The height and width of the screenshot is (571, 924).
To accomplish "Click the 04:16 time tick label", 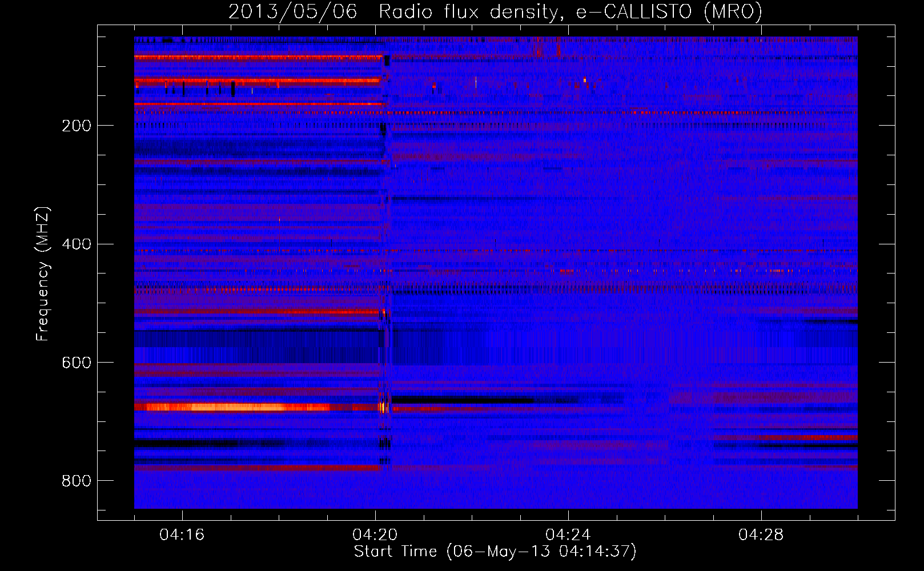I will (182, 535).
